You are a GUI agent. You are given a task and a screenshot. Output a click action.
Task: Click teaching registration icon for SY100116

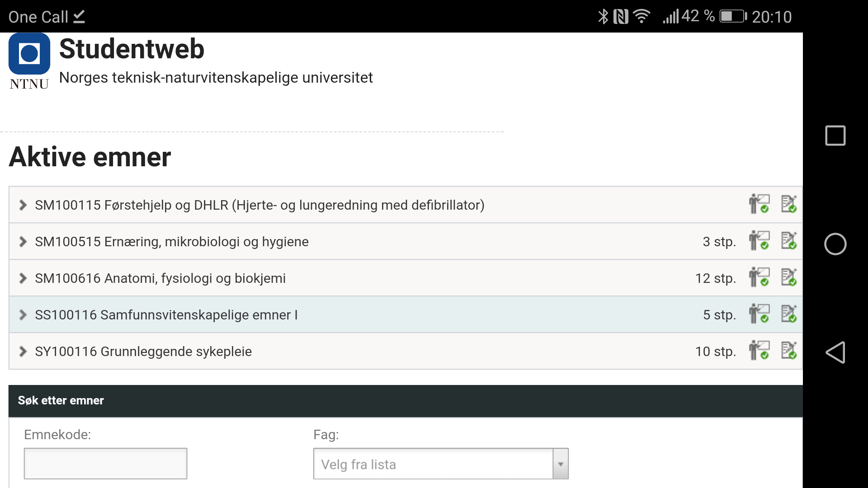click(759, 351)
